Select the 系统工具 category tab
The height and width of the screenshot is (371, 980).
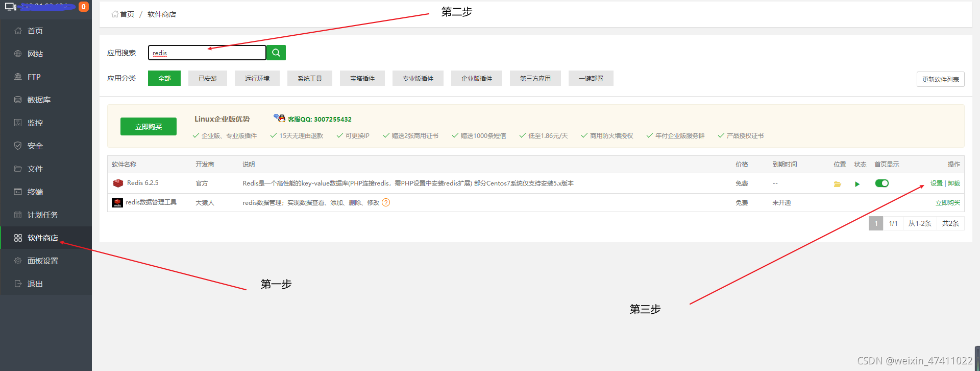310,78
